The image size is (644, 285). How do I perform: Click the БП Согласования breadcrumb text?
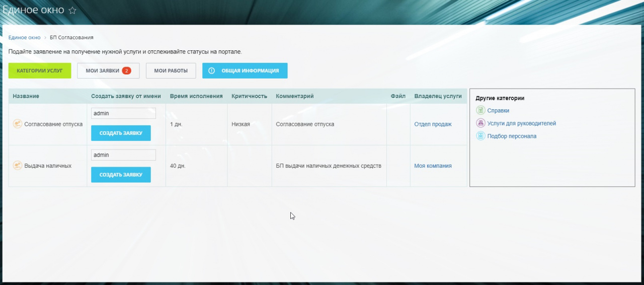[71, 38]
